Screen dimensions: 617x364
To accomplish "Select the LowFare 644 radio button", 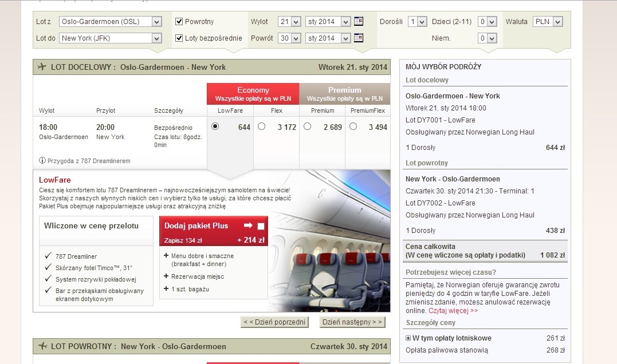I will 215,126.
